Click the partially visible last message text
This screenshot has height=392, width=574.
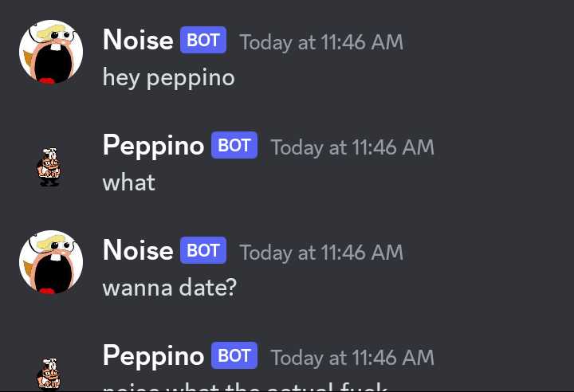pyautogui.click(x=246, y=387)
